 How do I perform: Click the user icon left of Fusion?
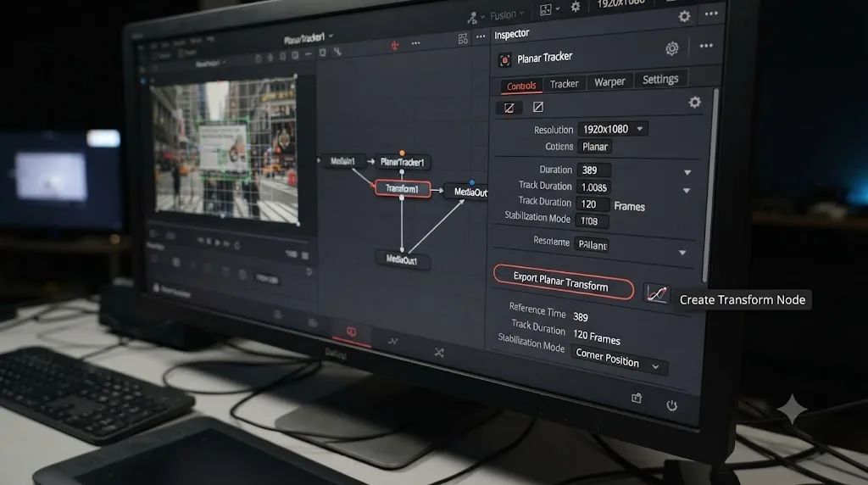(x=472, y=19)
